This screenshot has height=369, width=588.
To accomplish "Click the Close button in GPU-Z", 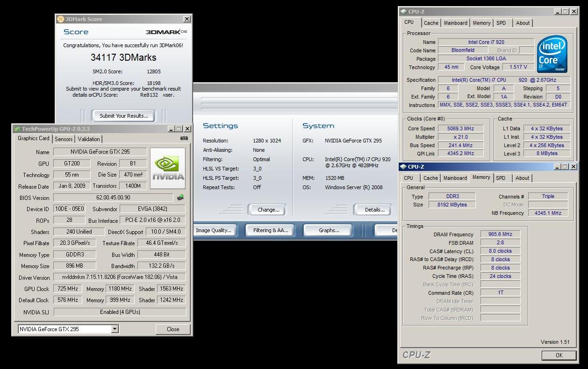I will 173,329.
